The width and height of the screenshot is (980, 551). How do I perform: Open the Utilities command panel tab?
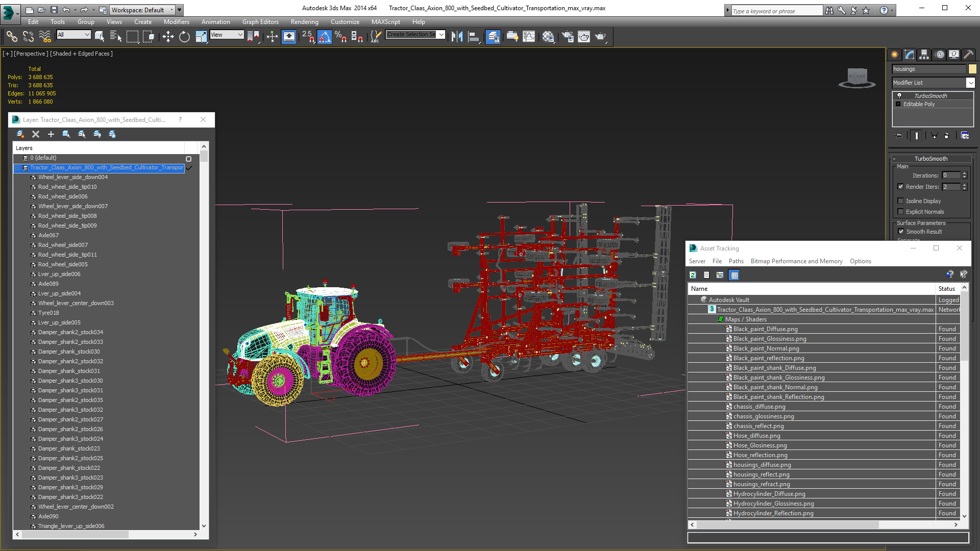pyautogui.click(x=969, y=54)
